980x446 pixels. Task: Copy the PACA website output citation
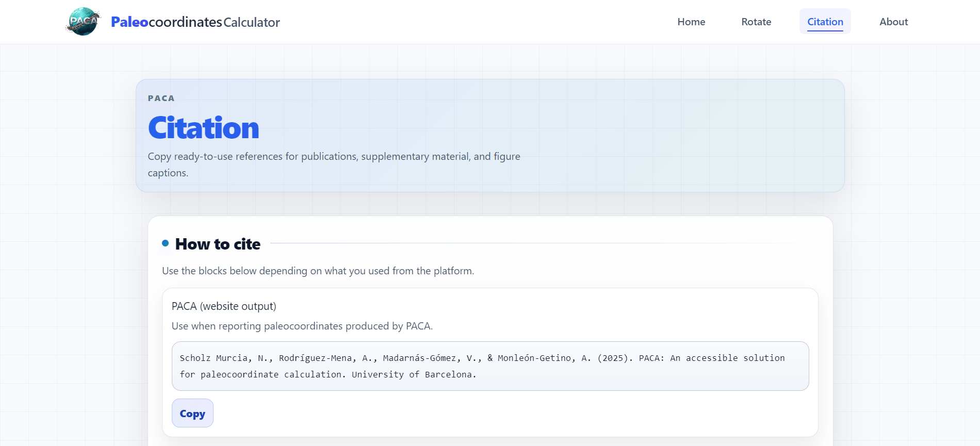coord(192,413)
